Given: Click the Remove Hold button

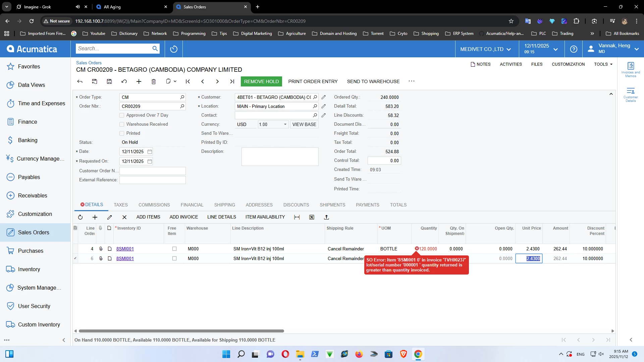Looking at the screenshot, I should pos(261,81).
